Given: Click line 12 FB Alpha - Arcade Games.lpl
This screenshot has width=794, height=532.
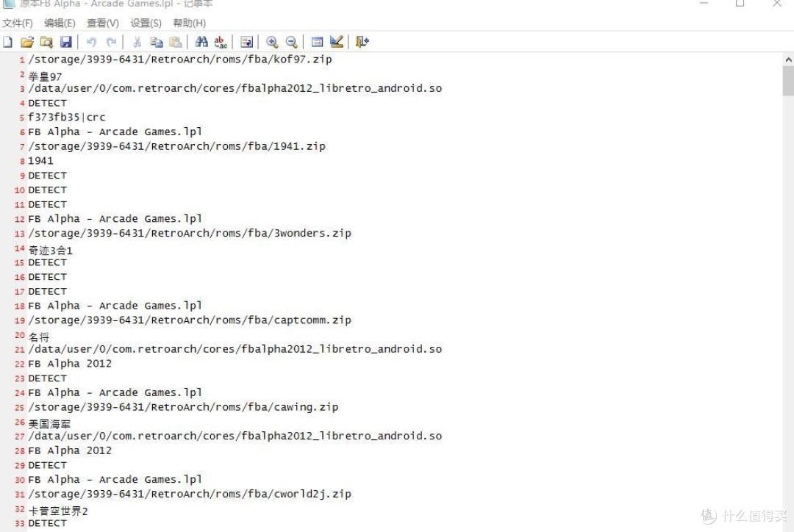Looking at the screenshot, I should tap(115, 219).
